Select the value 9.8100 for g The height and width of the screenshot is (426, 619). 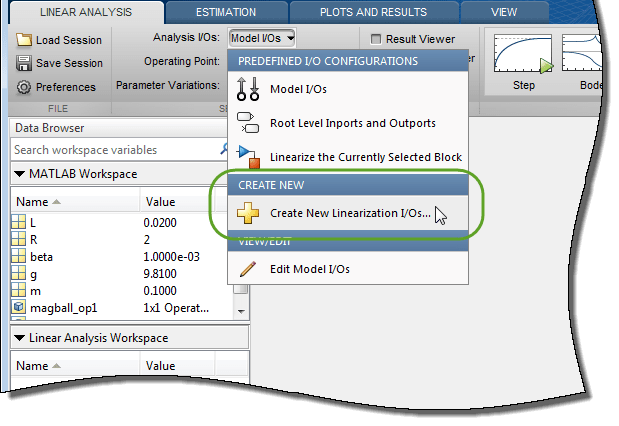tap(160, 274)
